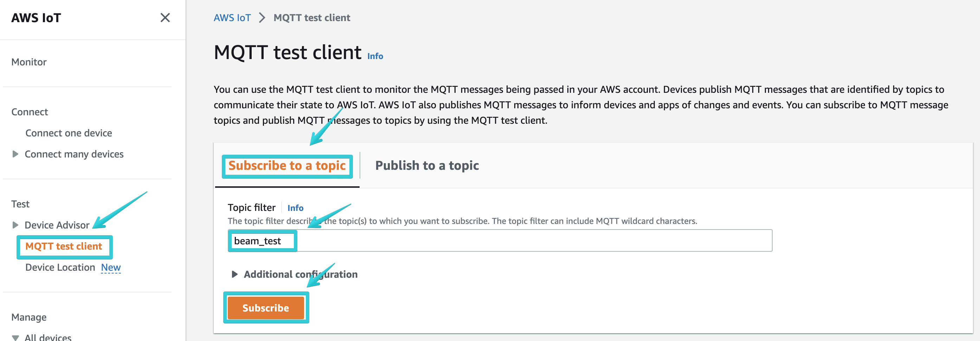Open Device Location from the sidebar
This screenshot has height=341, width=980.
(x=60, y=267)
